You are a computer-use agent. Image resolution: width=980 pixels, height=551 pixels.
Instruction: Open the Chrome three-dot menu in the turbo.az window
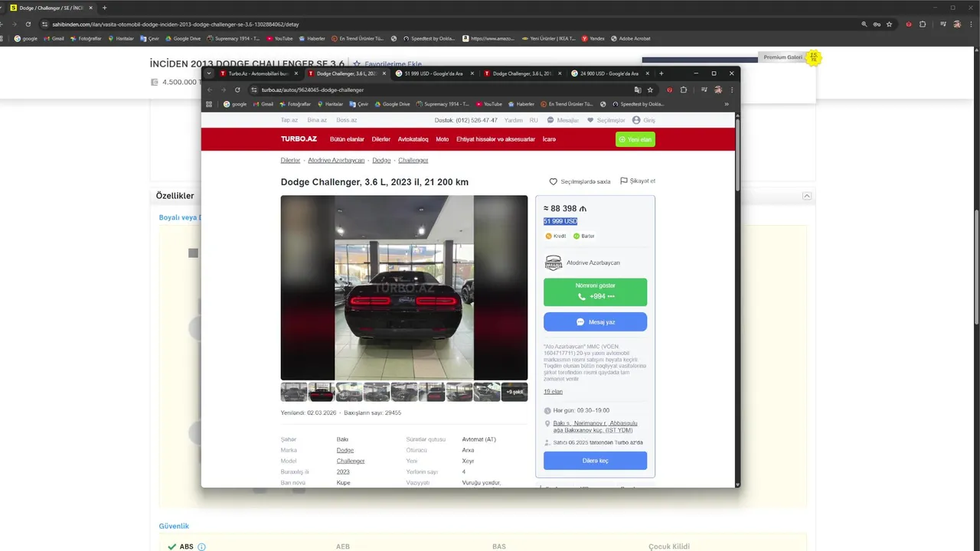[731, 90]
